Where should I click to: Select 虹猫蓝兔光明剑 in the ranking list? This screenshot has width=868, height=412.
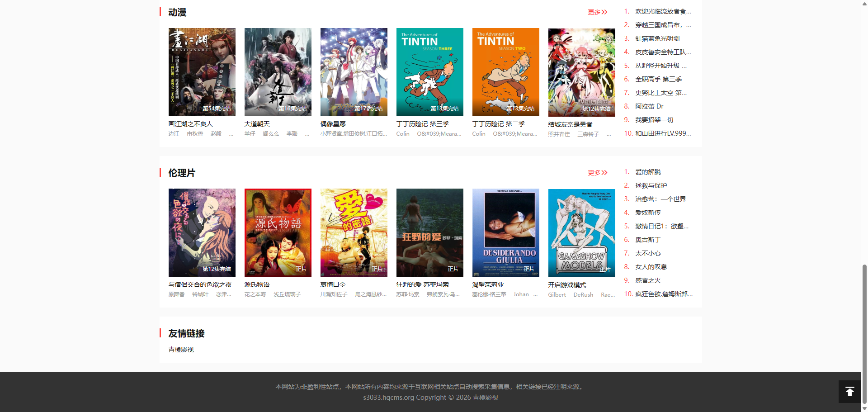pyautogui.click(x=657, y=38)
